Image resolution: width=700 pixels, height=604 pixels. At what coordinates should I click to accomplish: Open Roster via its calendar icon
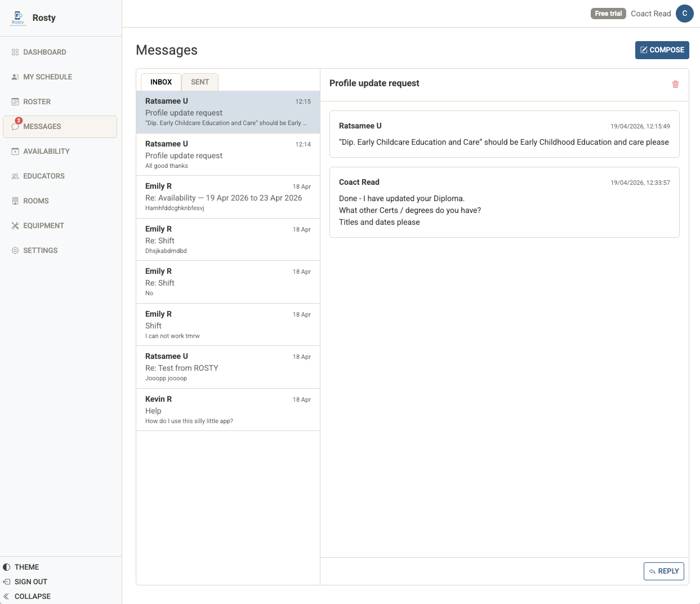click(x=15, y=102)
